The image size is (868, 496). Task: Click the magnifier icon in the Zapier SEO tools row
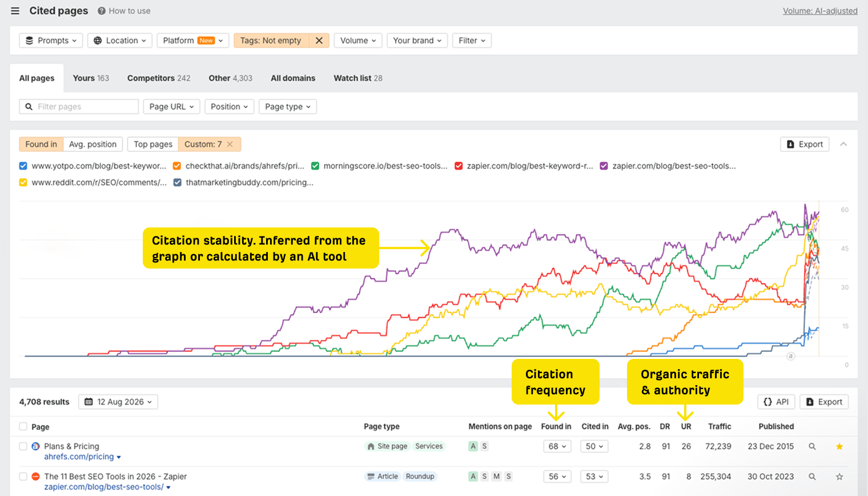click(x=812, y=477)
